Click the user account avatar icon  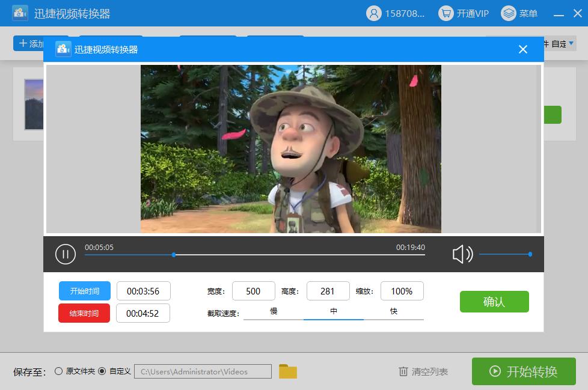[x=374, y=13]
